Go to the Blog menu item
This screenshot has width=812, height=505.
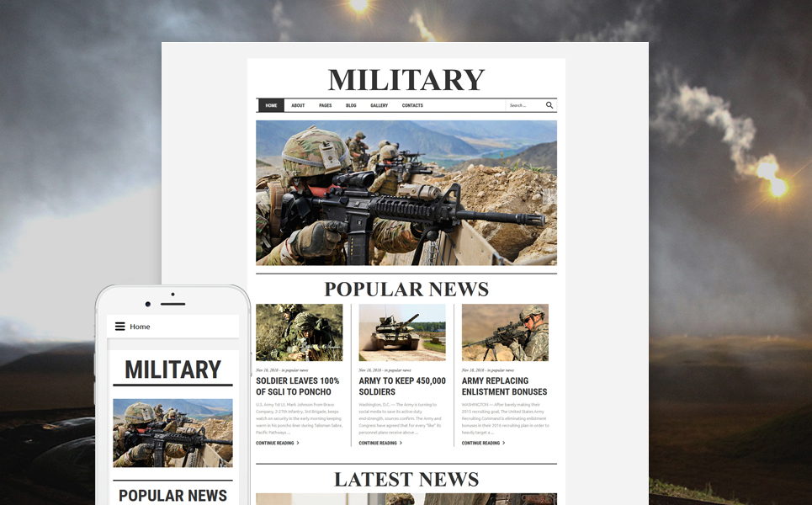pos(351,105)
